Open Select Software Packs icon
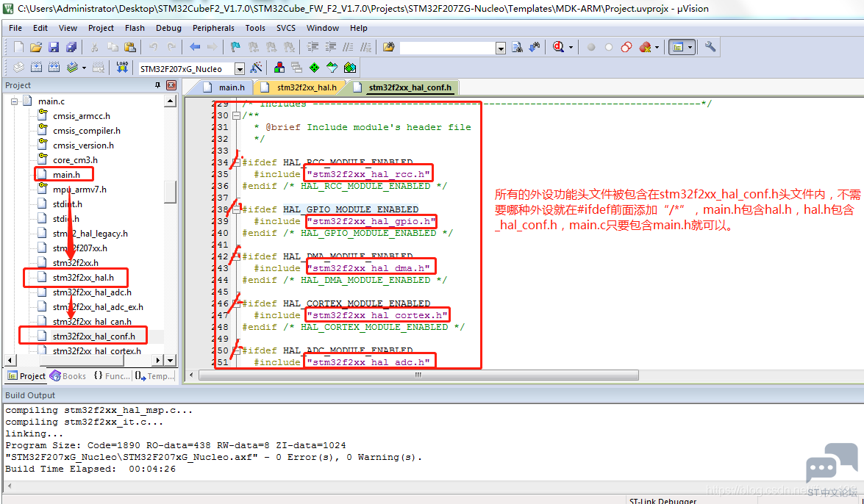 click(x=332, y=68)
